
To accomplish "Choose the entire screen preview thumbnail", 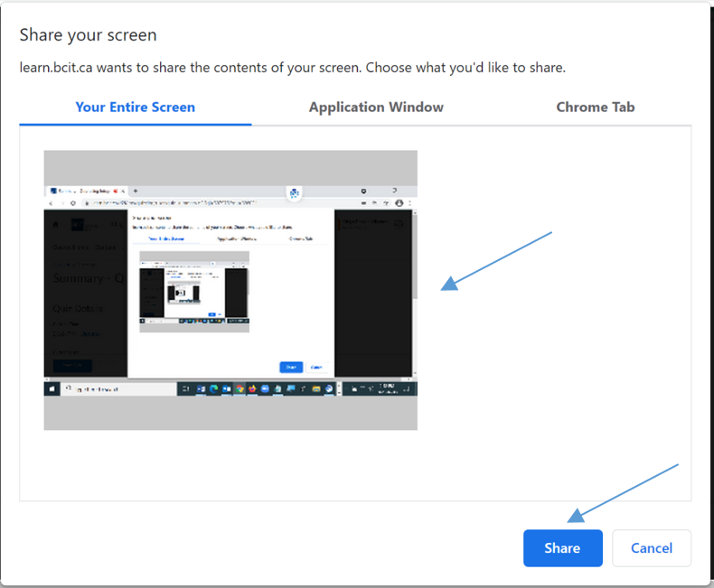I will tap(230, 290).
